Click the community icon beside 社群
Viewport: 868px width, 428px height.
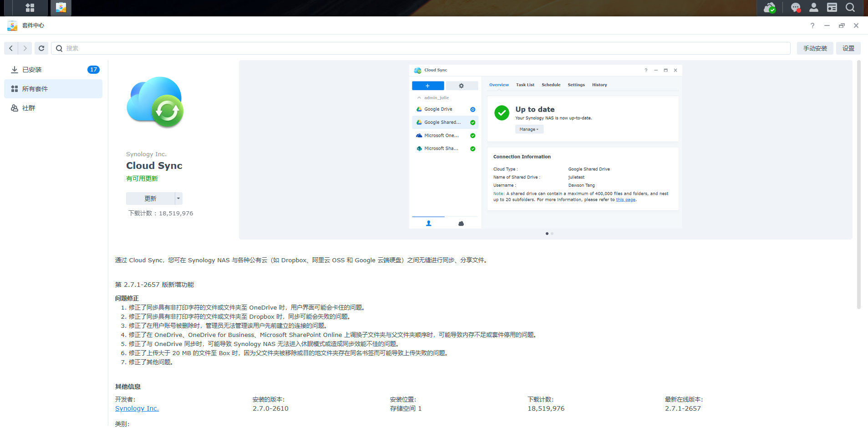point(15,108)
